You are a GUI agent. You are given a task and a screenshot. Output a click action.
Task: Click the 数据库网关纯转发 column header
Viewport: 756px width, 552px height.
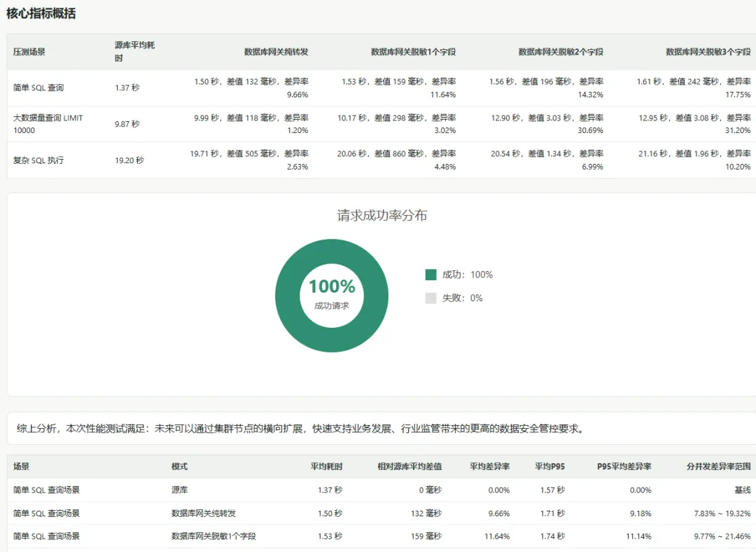276,52
